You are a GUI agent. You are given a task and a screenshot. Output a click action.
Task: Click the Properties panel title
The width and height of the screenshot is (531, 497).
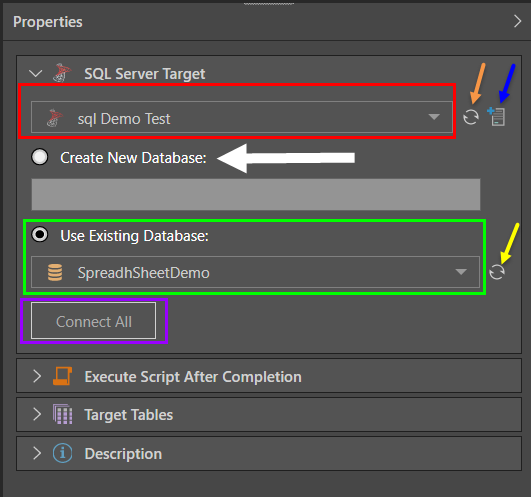tap(48, 22)
